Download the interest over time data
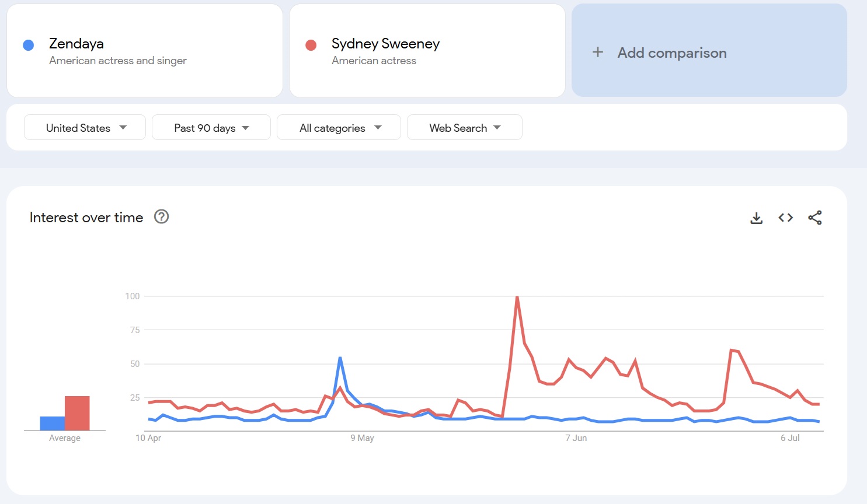The image size is (867, 504). pyautogui.click(x=756, y=218)
